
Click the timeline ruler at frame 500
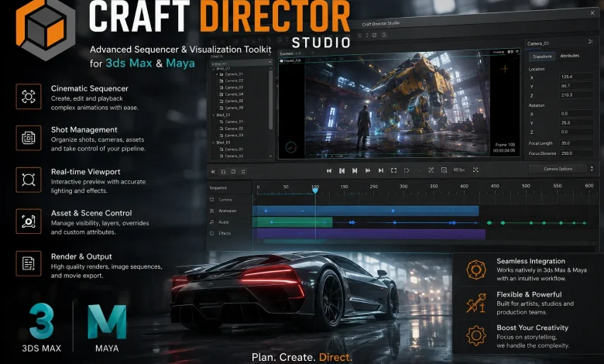(526, 186)
